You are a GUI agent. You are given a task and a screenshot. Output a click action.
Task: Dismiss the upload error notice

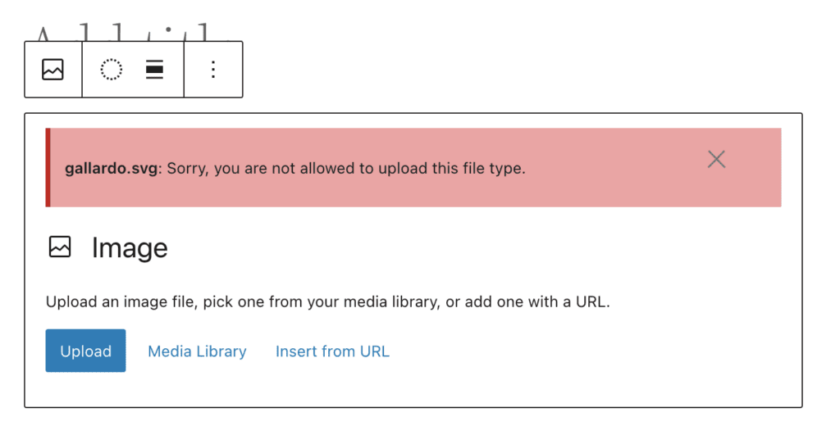[x=716, y=159]
